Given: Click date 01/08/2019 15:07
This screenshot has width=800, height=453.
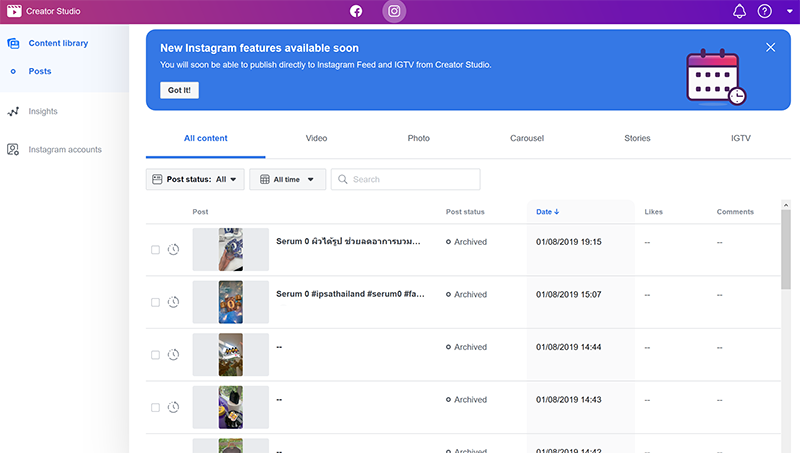Looking at the screenshot, I should (x=568, y=294).
